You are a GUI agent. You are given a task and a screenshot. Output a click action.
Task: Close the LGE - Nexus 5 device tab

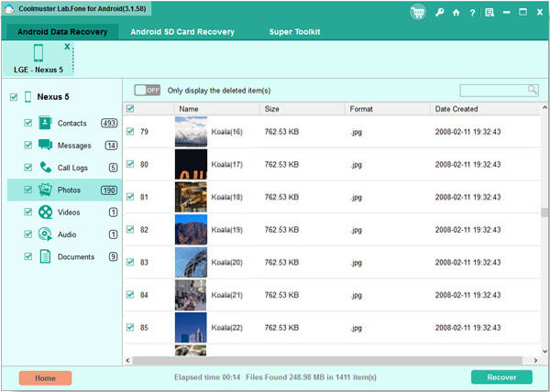[x=67, y=47]
